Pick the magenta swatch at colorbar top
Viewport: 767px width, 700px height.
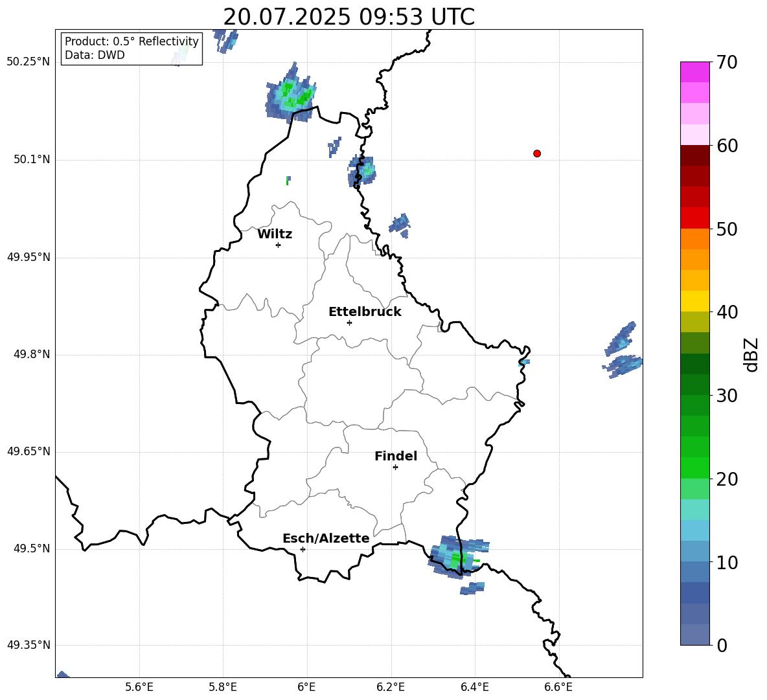coord(694,72)
